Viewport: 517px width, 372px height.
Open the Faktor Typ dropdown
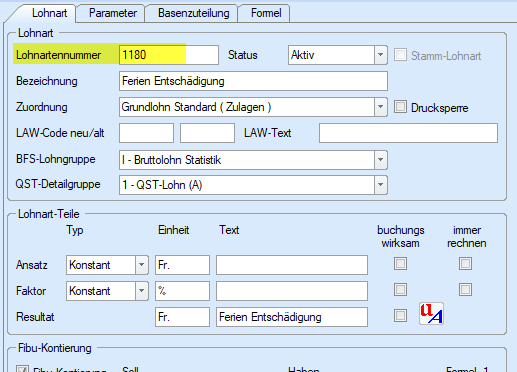(x=142, y=291)
